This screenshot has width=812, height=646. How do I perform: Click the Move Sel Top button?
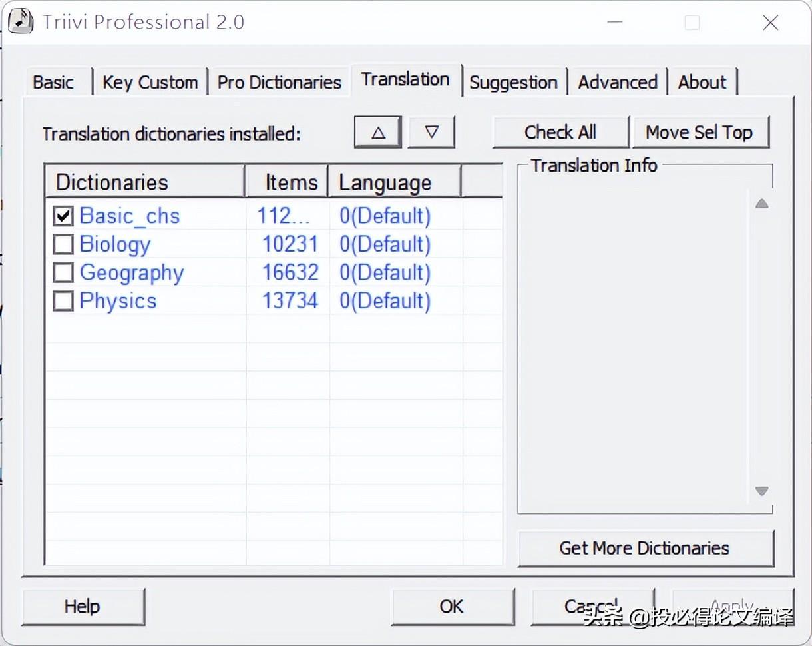pos(699,132)
